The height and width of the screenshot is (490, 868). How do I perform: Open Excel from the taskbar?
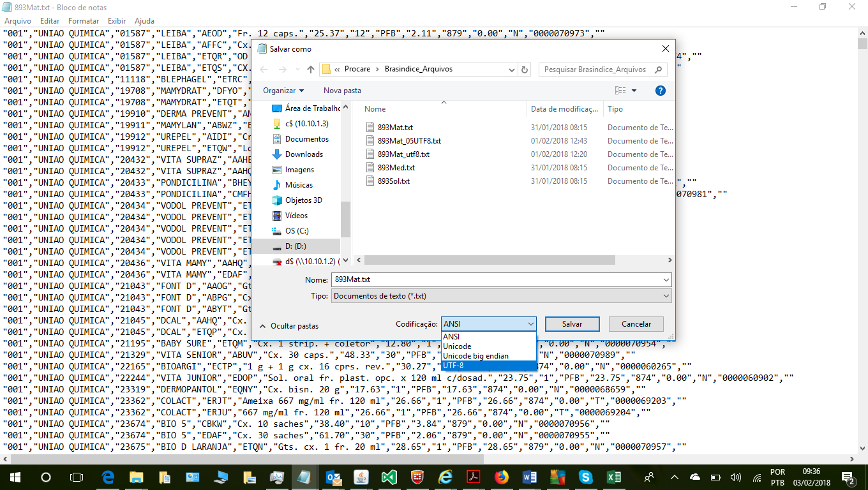click(614, 477)
